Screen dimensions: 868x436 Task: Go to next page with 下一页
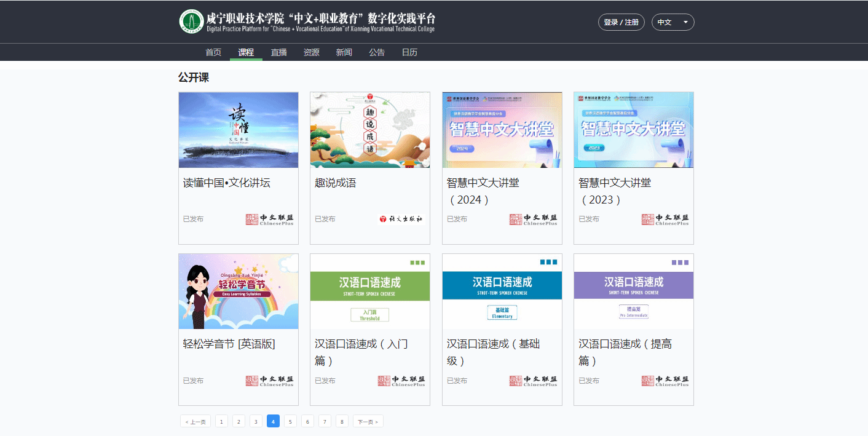[x=368, y=421]
